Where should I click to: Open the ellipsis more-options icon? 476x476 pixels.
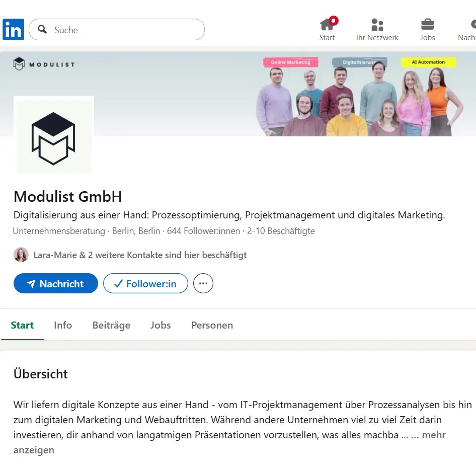[203, 283]
